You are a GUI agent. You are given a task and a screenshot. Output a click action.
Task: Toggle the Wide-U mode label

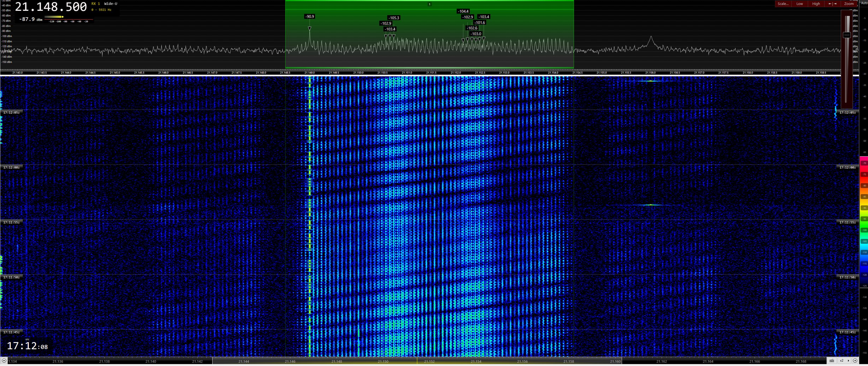click(x=111, y=4)
